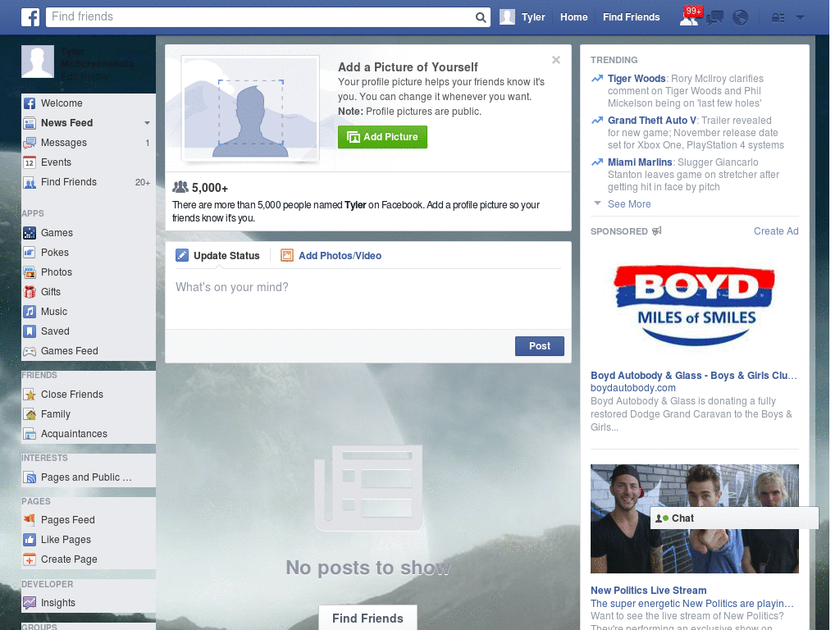Open the Chat bar
The width and height of the screenshot is (840, 630).
tap(734, 518)
